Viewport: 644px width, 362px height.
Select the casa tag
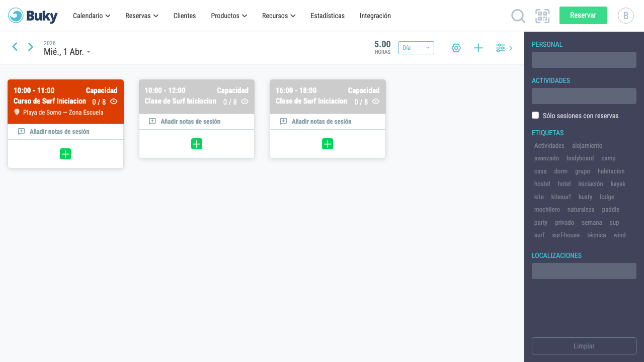pyautogui.click(x=540, y=171)
